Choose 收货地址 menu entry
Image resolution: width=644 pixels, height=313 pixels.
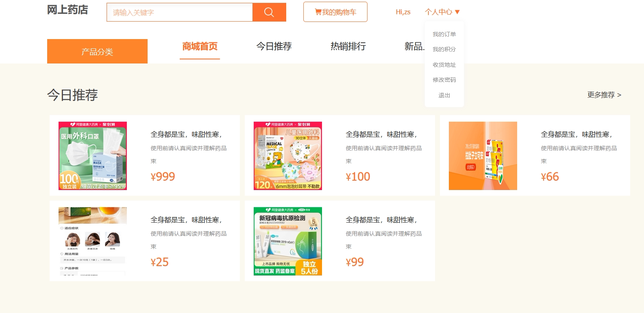[444, 65]
